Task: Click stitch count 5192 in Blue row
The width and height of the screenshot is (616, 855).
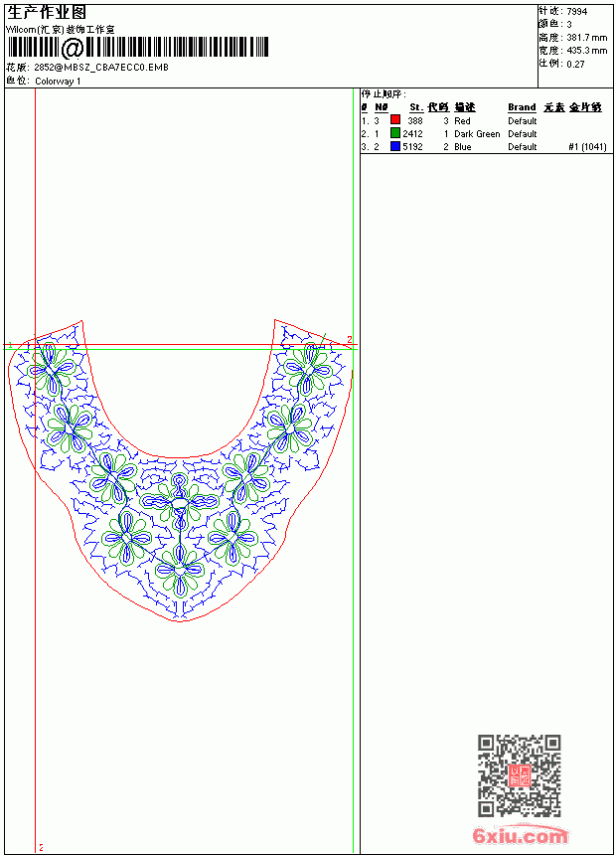Action: click(412, 147)
